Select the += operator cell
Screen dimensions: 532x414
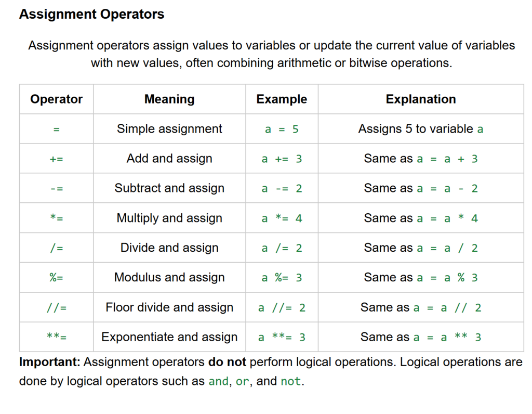click(56, 159)
